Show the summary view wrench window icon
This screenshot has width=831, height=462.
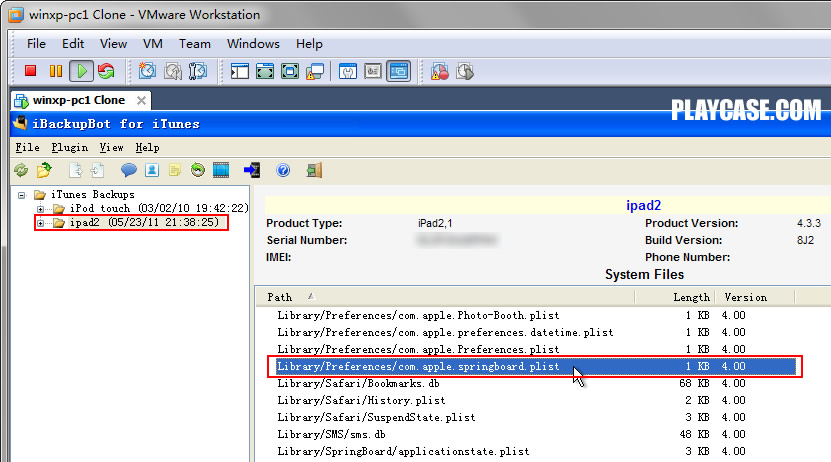348,71
